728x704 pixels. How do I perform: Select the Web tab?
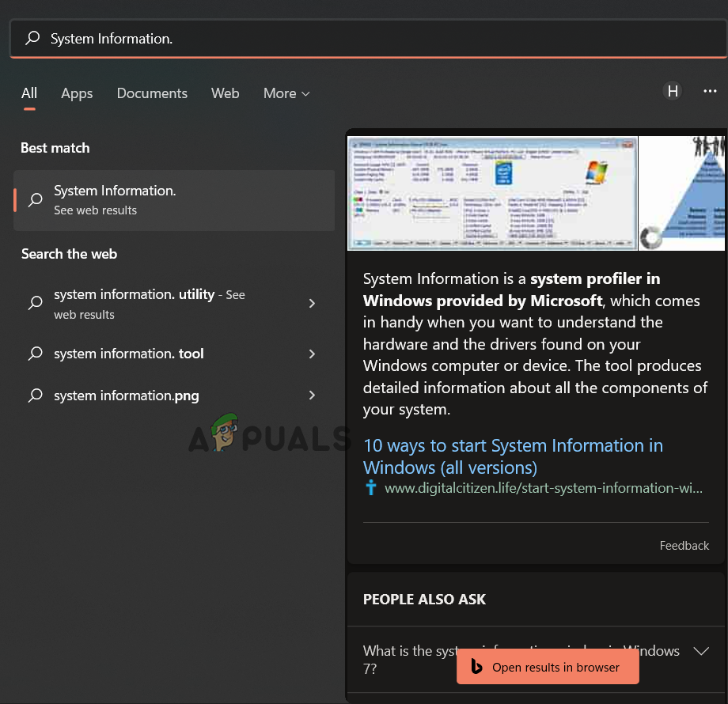226,93
